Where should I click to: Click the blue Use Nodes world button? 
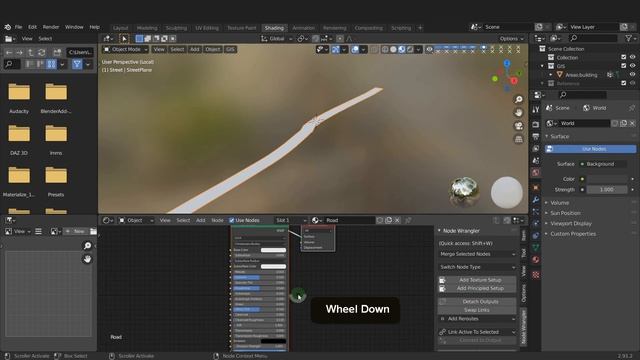590,149
